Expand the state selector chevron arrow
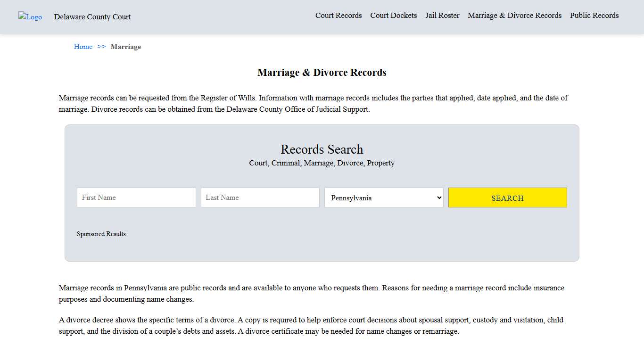644x362 pixels. (x=438, y=197)
